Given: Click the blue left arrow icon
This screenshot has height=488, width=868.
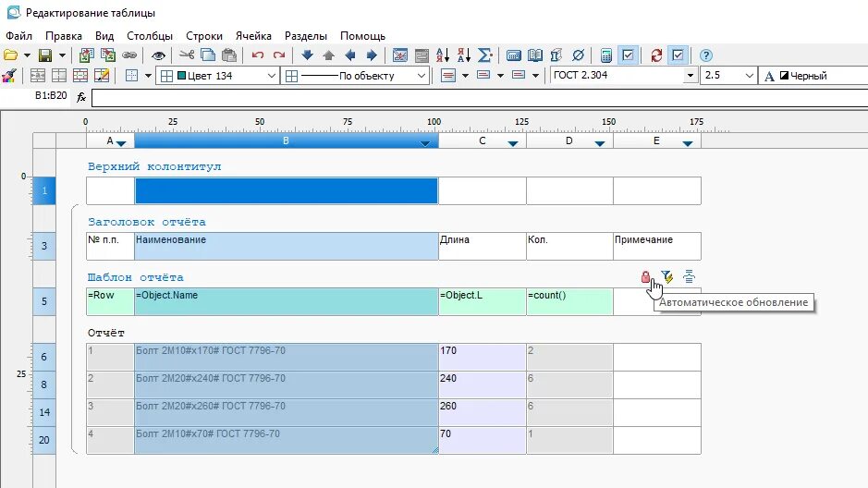Looking at the screenshot, I should (349, 55).
